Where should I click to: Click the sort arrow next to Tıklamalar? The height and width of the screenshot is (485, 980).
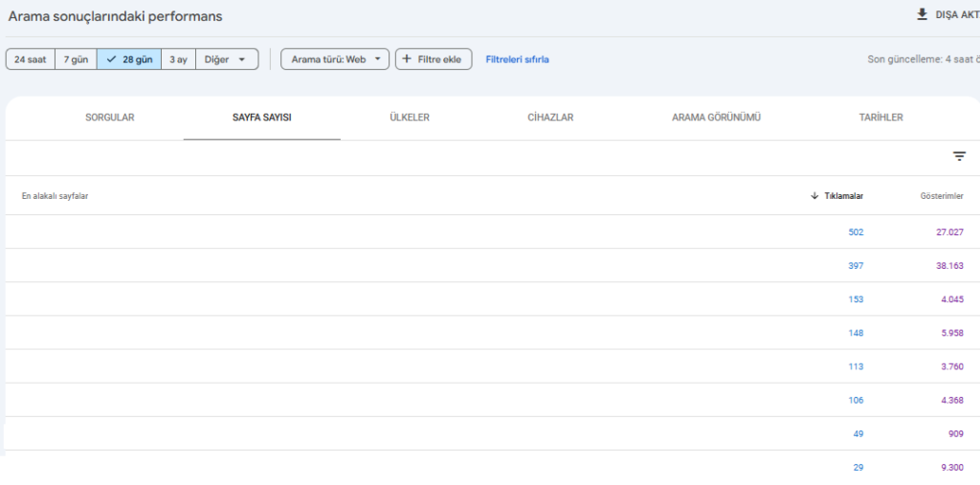(x=813, y=196)
